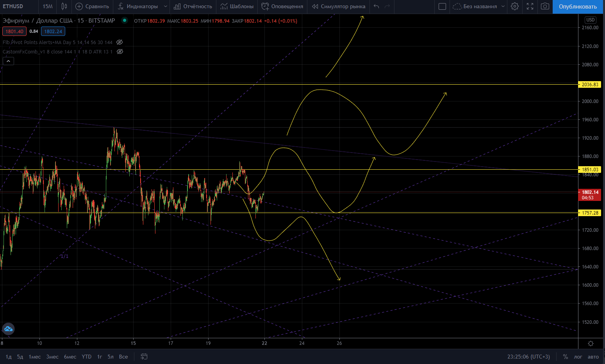Open the candlestick chart style selector
The height and width of the screenshot is (364, 605).
point(64,6)
